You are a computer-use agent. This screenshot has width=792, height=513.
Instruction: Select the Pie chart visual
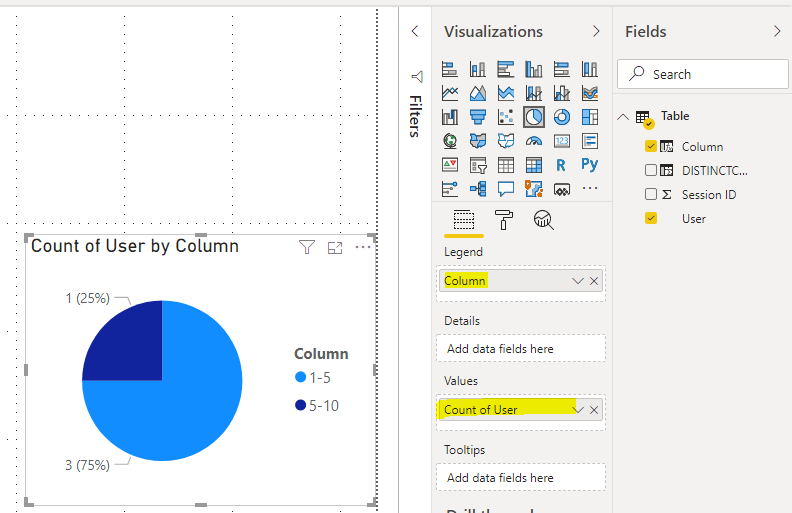click(534, 117)
